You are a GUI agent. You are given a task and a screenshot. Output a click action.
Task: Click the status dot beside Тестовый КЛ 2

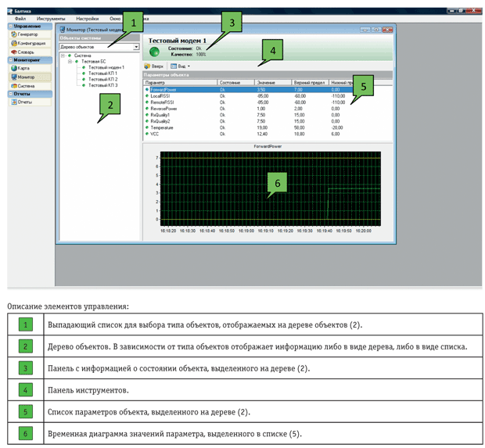tap(84, 79)
